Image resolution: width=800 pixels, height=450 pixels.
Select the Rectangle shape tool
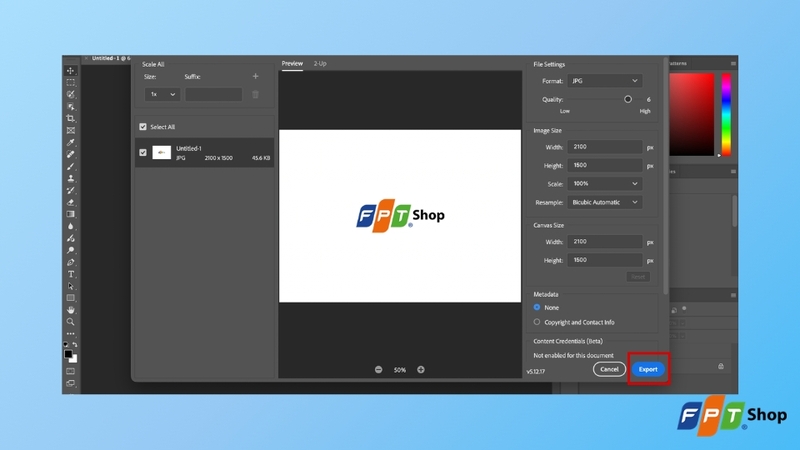coord(70,298)
